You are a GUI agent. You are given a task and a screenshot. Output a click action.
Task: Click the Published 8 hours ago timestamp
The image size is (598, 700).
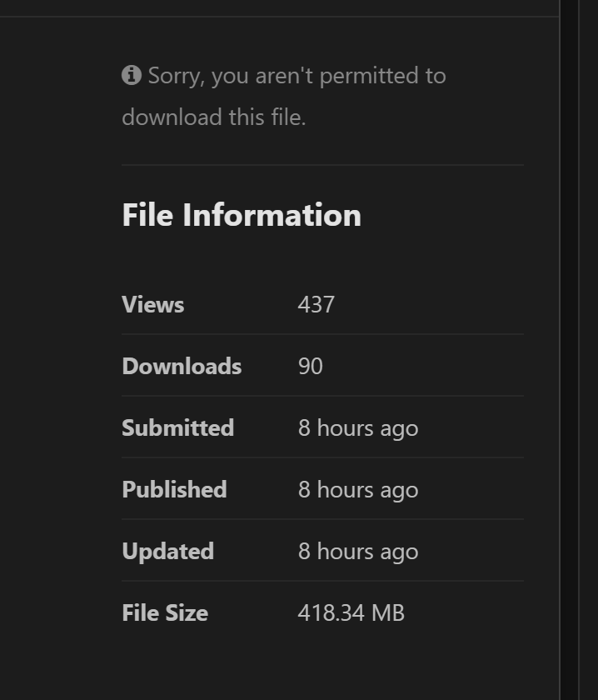[358, 490]
